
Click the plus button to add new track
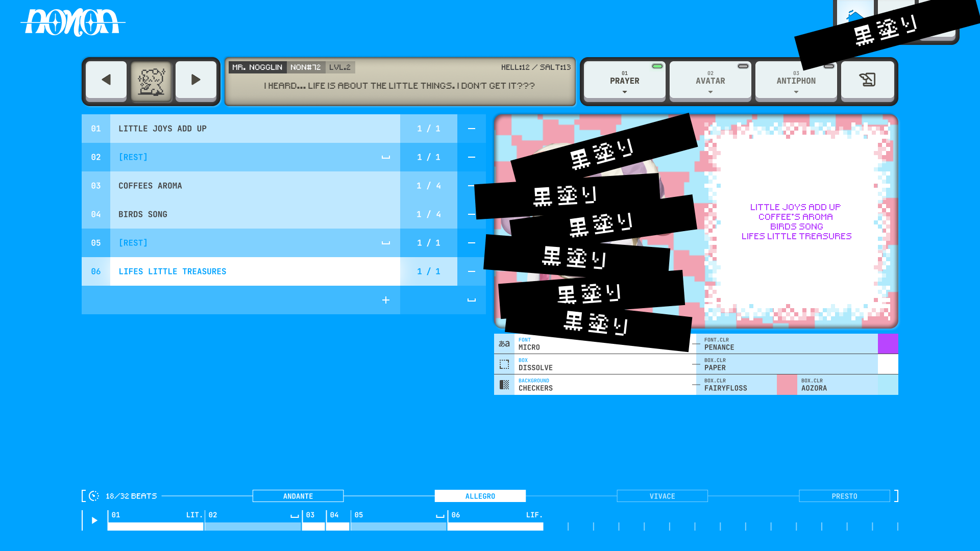click(x=386, y=300)
